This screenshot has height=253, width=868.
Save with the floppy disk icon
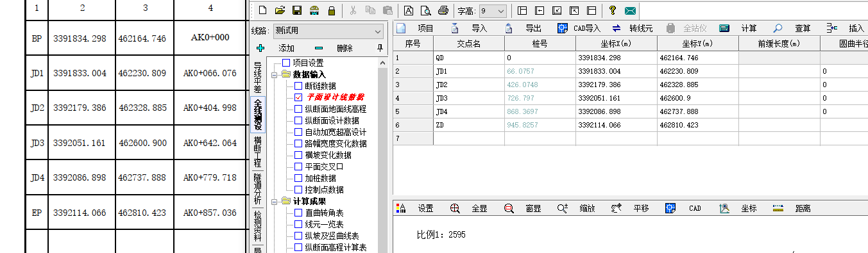point(296,11)
